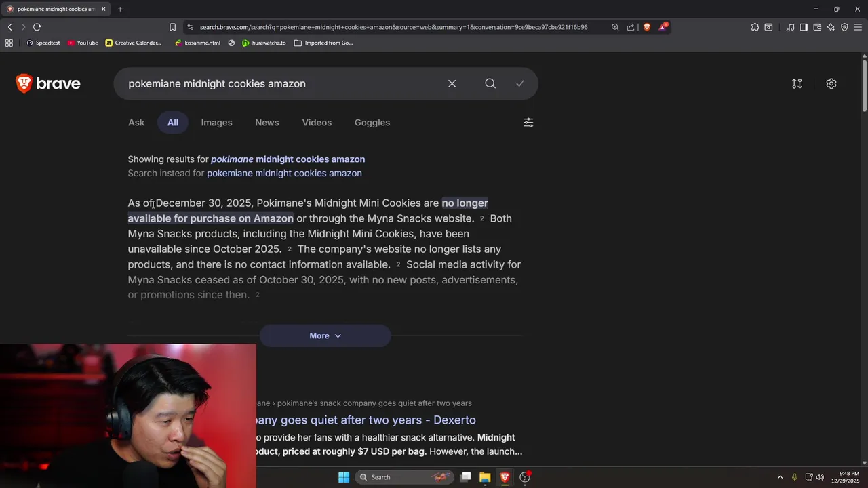Open Brave Shields lion icon
This screenshot has width=868, height=488.
point(647,27)
